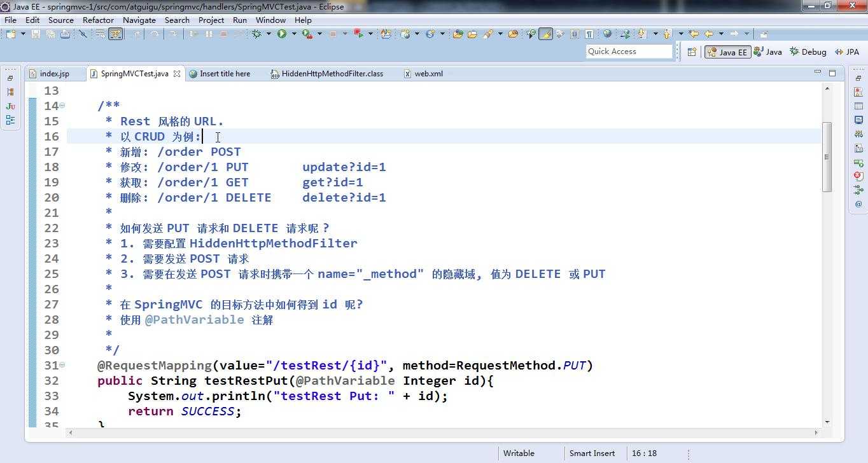The height and width of the screenshot is (463, 868).
Task: Click the New file wizard icon
Action: pos(11,34)
